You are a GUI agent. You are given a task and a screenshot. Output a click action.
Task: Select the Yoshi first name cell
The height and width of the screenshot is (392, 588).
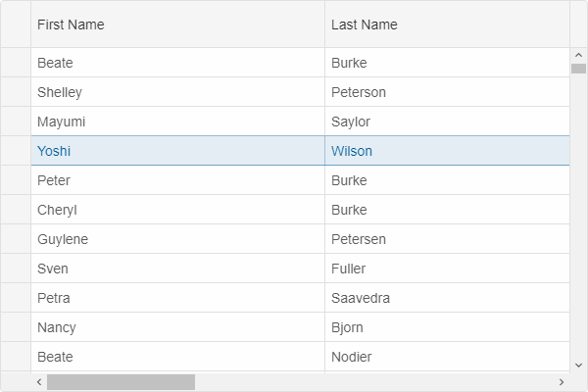177,151
